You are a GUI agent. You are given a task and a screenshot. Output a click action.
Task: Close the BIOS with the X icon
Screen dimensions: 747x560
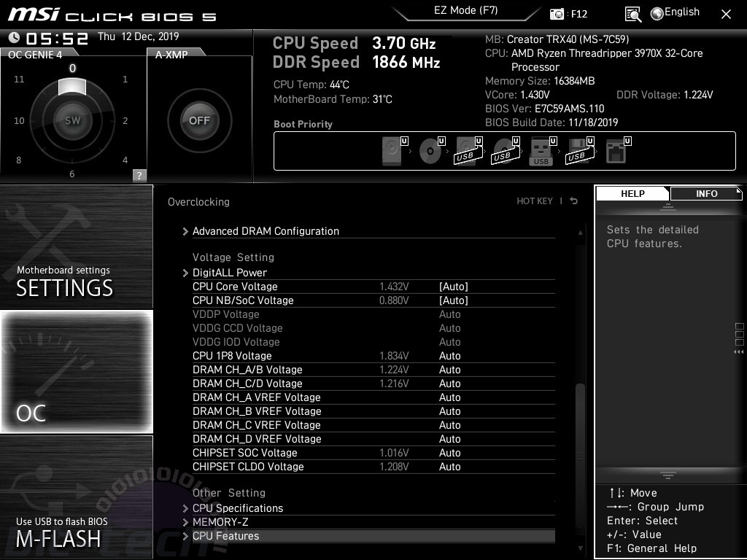point(726,15)
